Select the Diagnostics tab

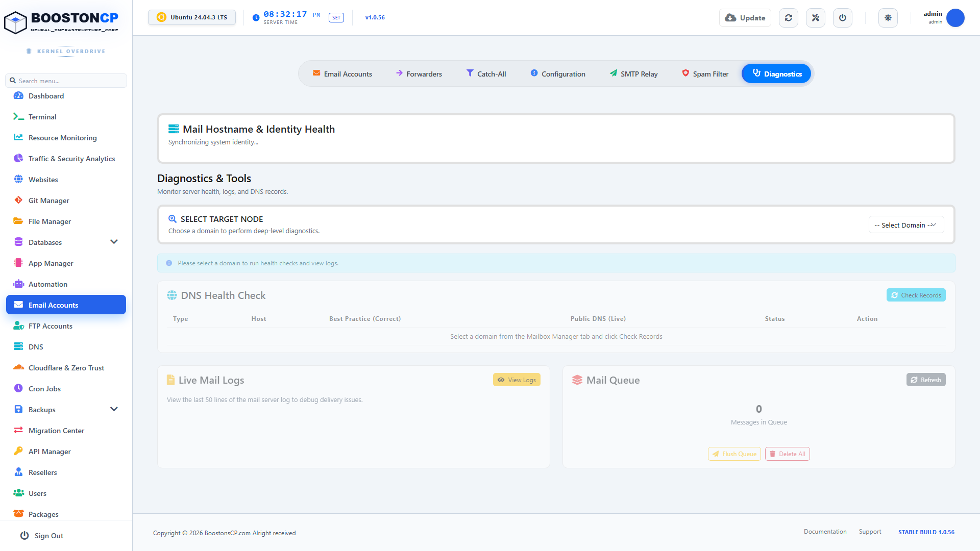tap(776, 74)
